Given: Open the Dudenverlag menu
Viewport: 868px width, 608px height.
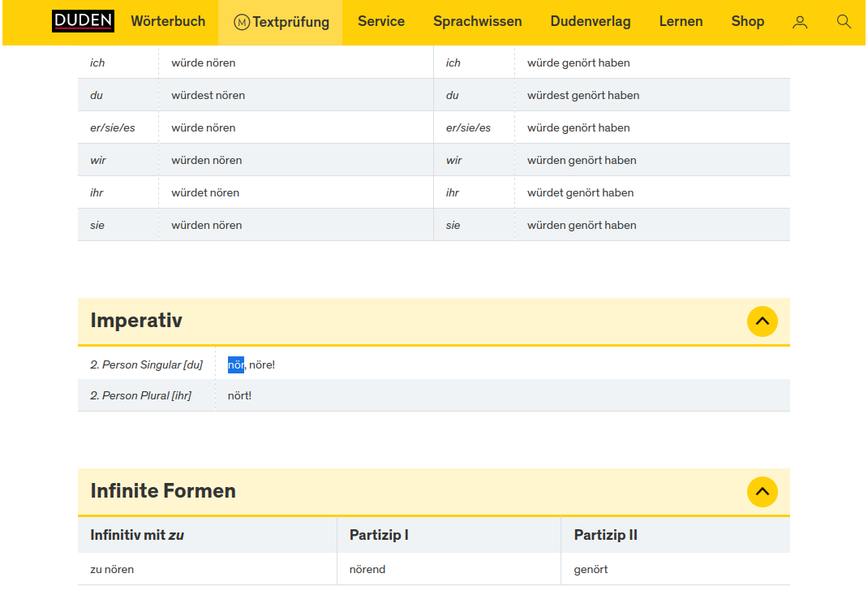Looking at the screenshot, I should [590, 22].
